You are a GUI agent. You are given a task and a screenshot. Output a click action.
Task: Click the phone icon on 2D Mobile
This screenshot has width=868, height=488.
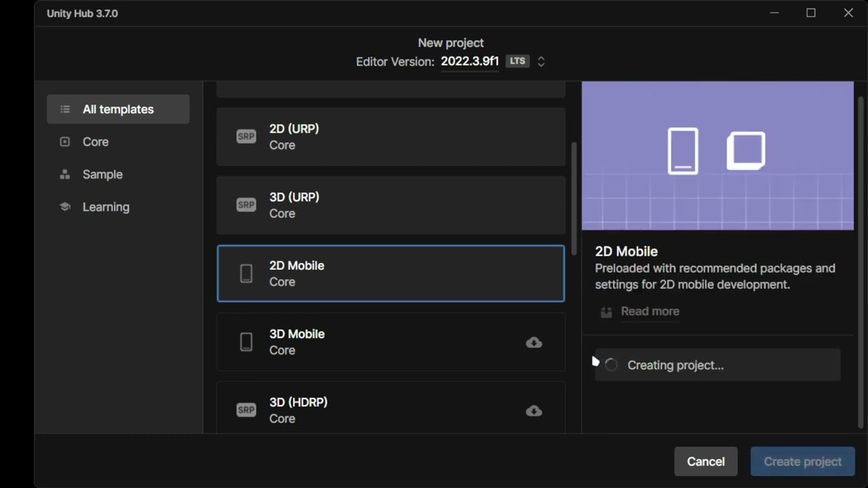tap(246, 273)
